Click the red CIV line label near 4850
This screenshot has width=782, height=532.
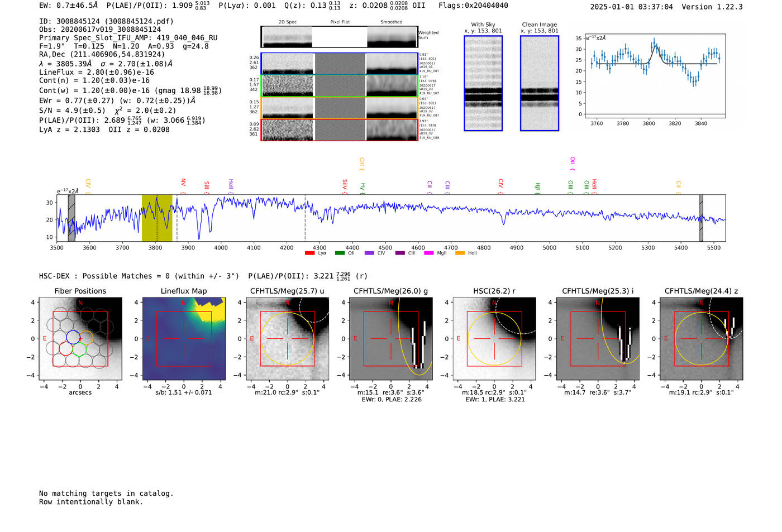[x=500, y=185]
